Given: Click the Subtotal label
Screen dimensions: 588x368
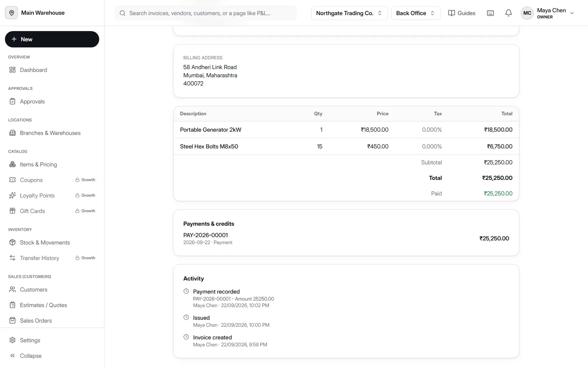Looking at the screenshot, I should 432,162.
